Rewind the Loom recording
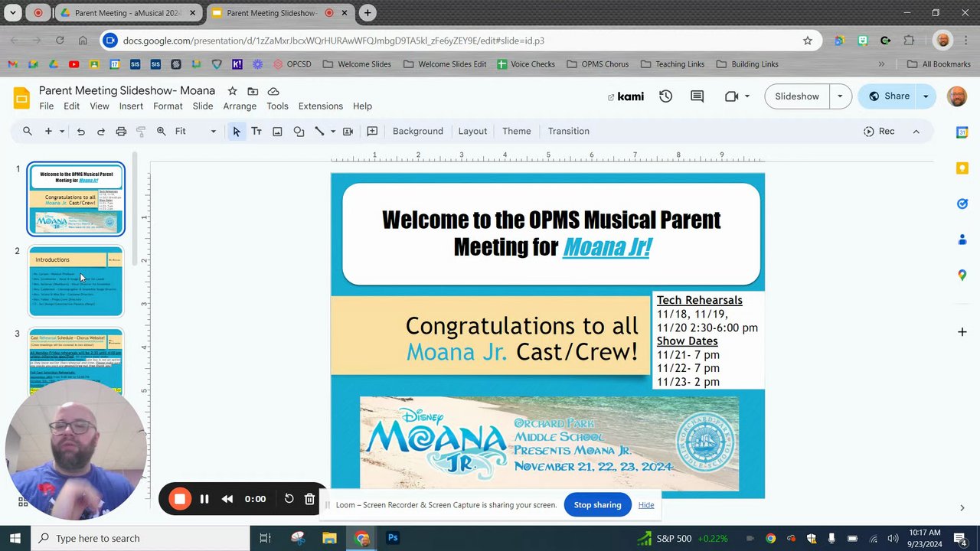Viewport: 980px width, 551px height. pos(227,499)
